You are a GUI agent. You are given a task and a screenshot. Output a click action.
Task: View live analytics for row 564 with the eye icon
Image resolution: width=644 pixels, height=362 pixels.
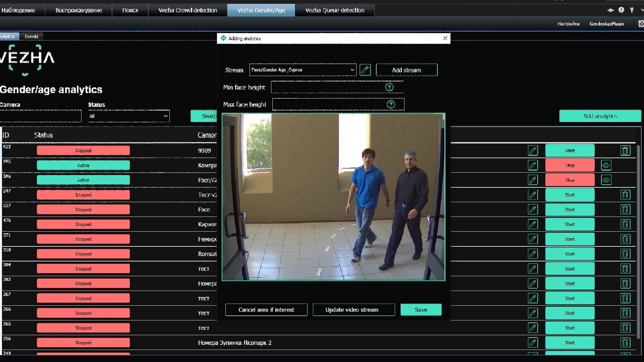pos(606,180)
